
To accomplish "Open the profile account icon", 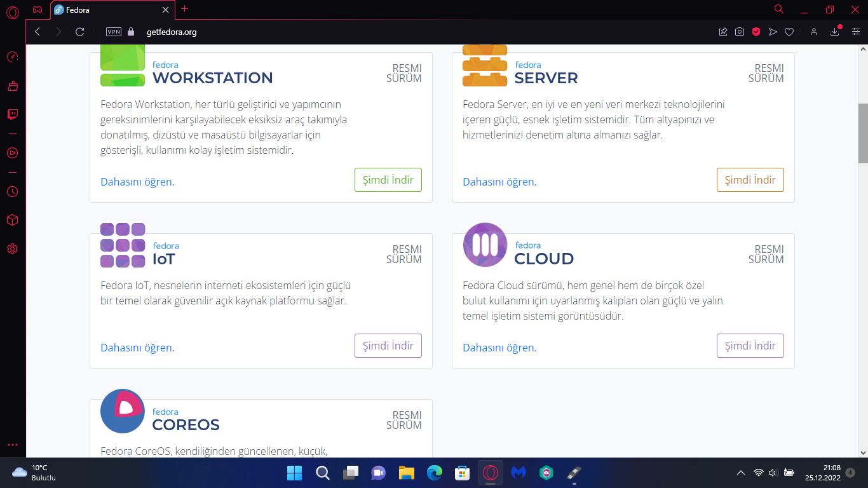I will (814, 32).
